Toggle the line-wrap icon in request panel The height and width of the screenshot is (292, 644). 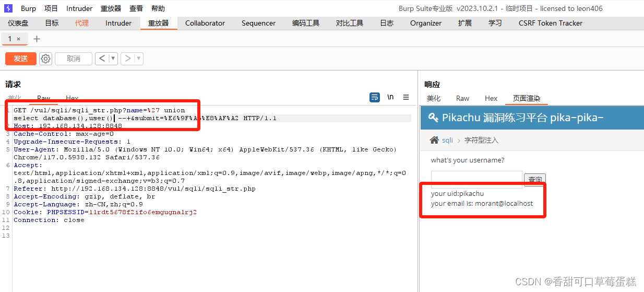tap(375, 97)
